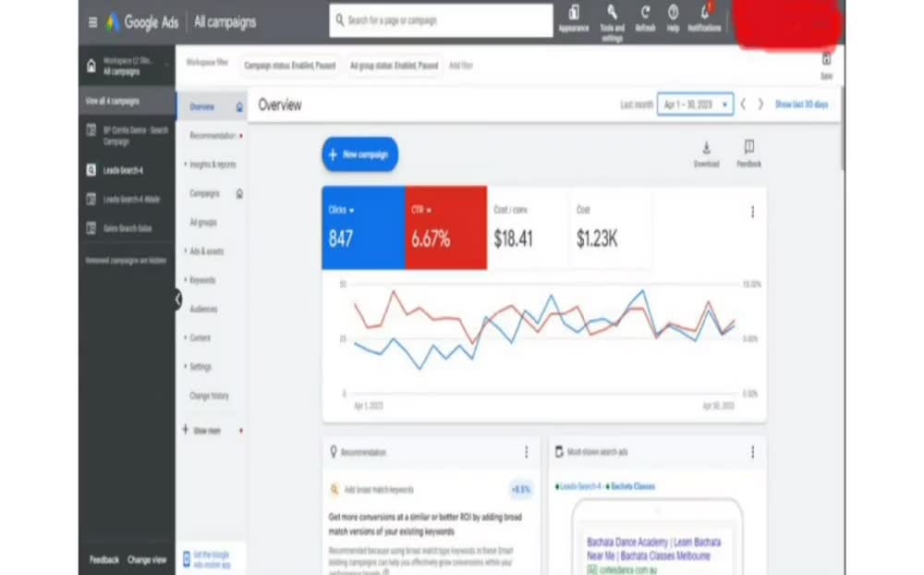Screen dimensions: 924x575
Task: Click the page vertical scrollbar
Action: click(x=843, y=129)
